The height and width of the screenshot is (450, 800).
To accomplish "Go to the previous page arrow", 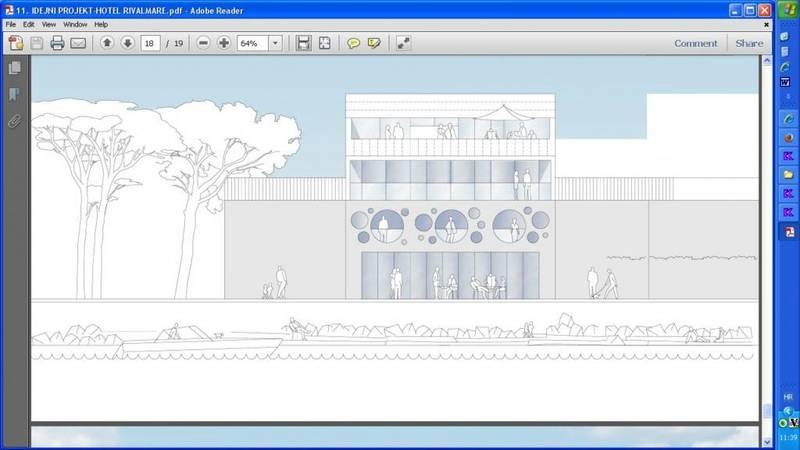I will (x=107, y=43).
